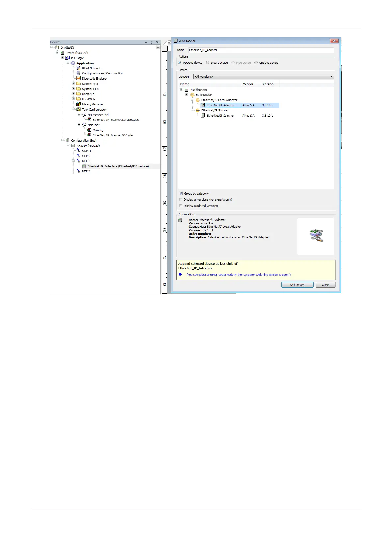
Task: Click the COM 1 port icon
Action: click(78, 150)
